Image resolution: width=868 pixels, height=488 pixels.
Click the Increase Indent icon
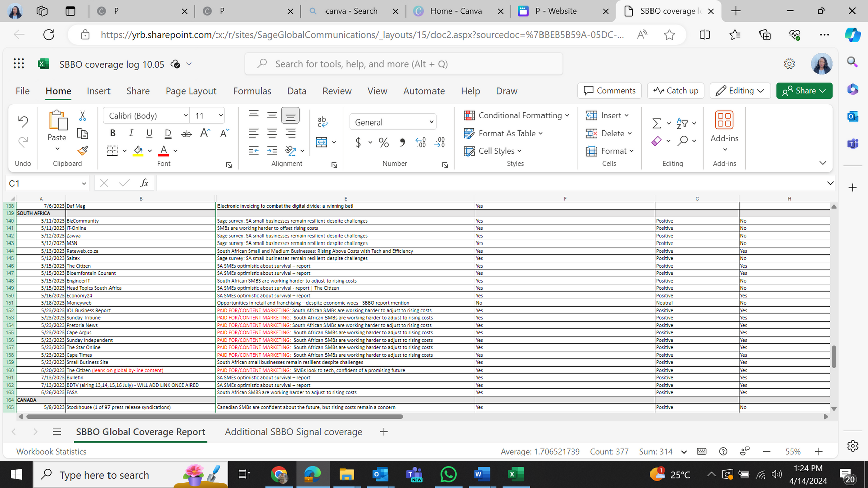[272, 150]
